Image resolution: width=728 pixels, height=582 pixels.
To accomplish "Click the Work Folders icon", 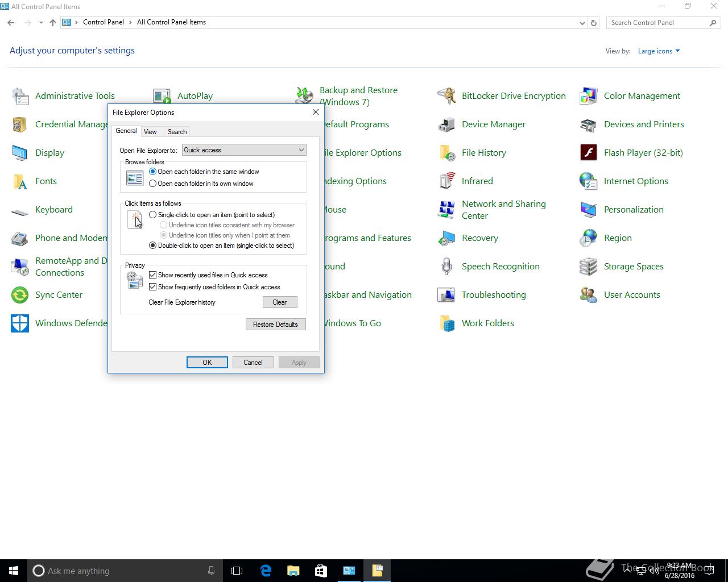I will (446, 323).
